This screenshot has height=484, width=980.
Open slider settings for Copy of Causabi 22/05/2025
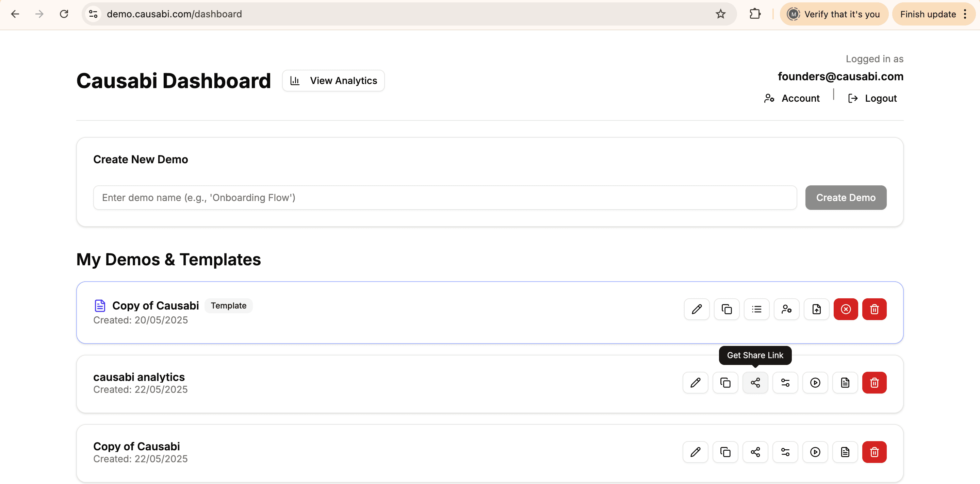(785, 452)
